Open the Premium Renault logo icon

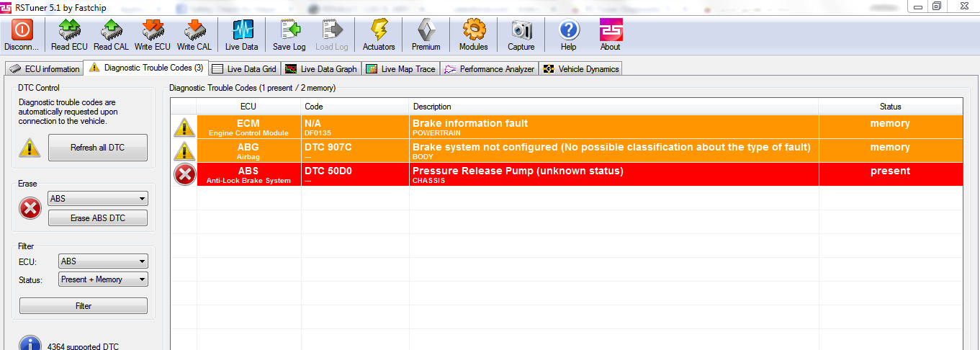tap(426, 30)
